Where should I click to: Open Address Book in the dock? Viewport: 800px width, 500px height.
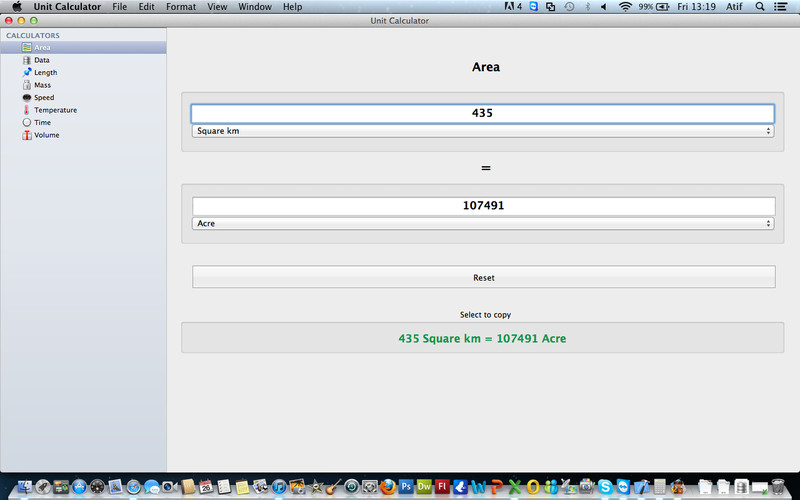click(x=188, y=487)
